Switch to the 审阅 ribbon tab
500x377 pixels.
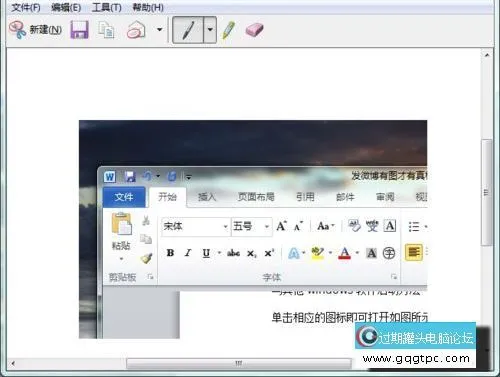point(385,197)
